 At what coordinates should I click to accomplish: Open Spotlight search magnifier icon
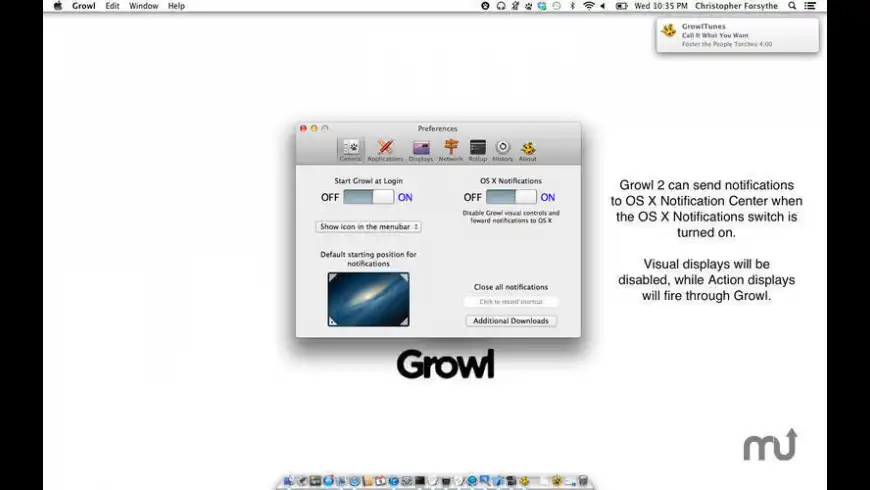click(x=792, y=6)
